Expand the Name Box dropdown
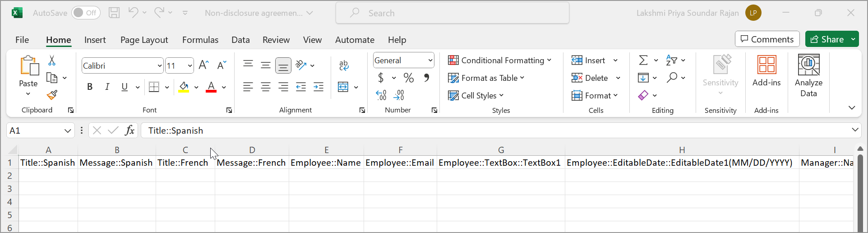 tap(68, 130)
